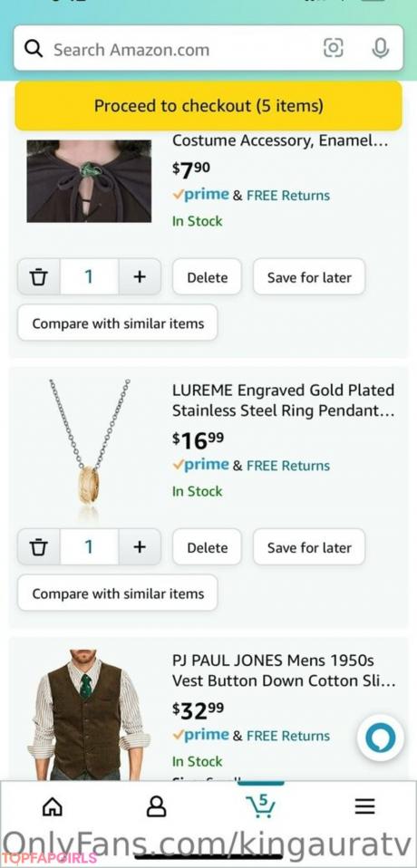Open the cart icon showing 5
The width and height of the screenshot is (417, 868).
click(260, 805)
